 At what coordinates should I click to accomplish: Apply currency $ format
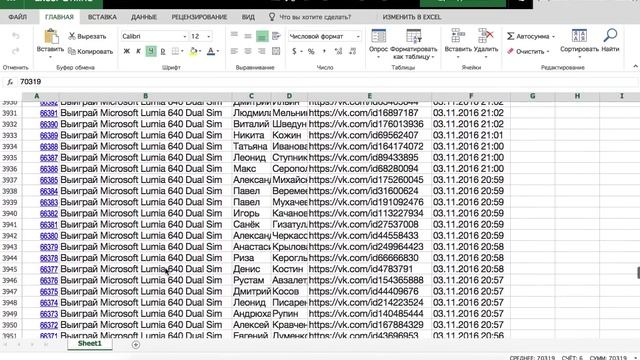click(294, 51)
